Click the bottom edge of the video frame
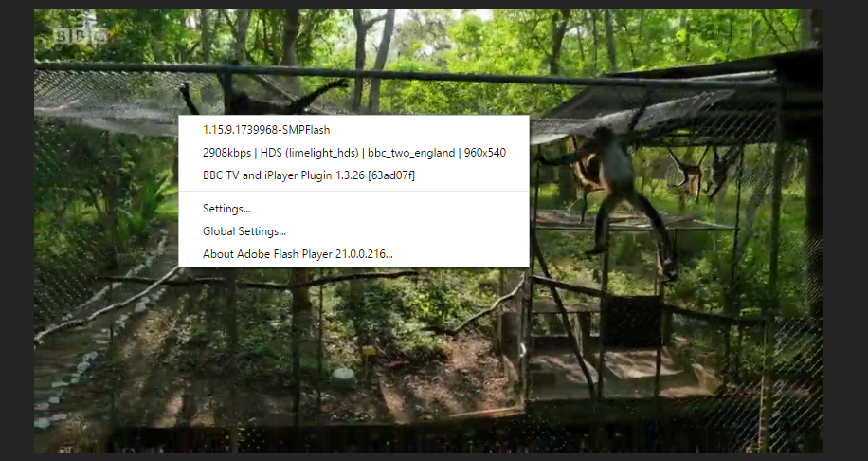868x461 pixels. 428,443
